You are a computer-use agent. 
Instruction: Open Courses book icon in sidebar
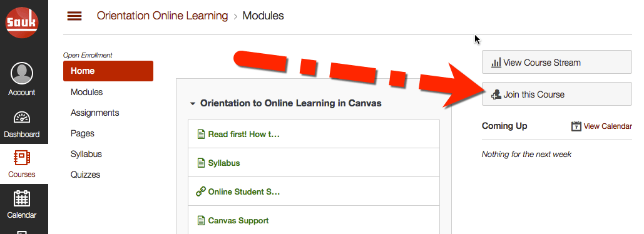click(x=22, y=158)
